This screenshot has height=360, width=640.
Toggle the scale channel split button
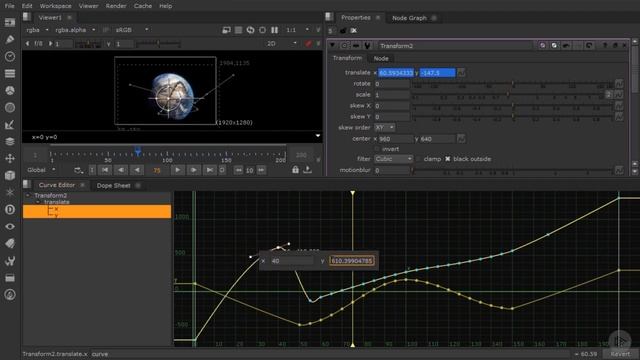pos(609,95)
